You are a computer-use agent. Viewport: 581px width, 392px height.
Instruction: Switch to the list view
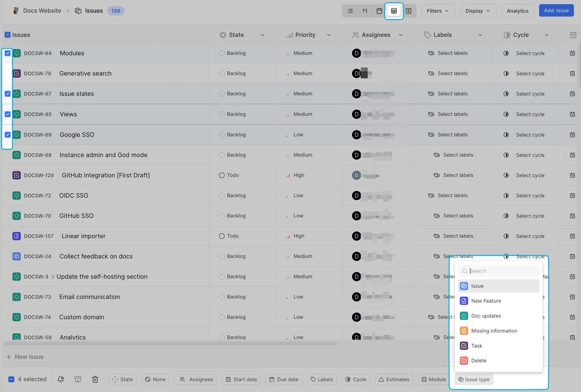tap(350, 11)
